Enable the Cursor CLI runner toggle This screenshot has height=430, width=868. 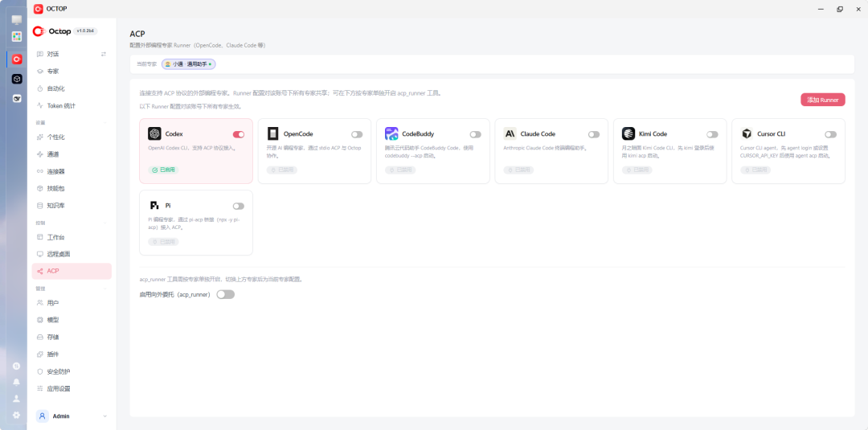830,134
